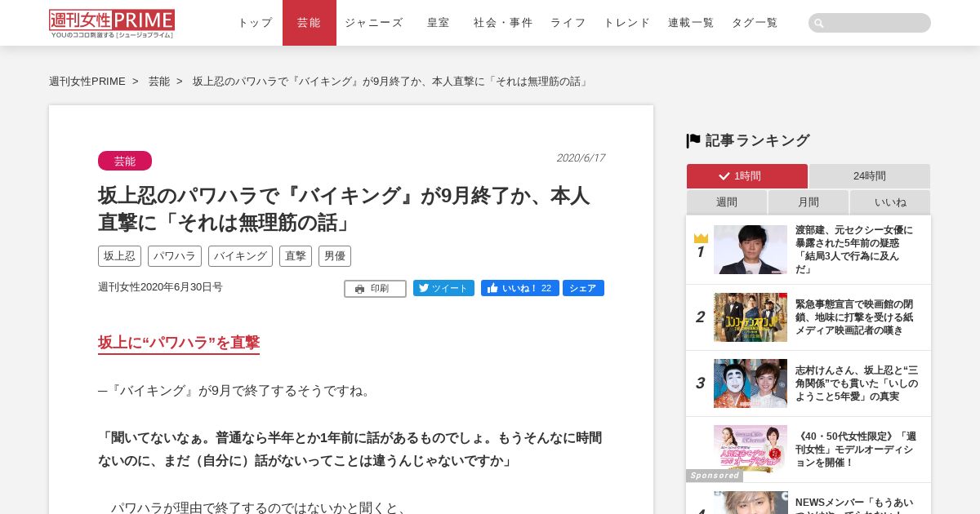This screenshot has height=514, width=980.
Task: Open the sponsored モデルオーディション thumbnail
Action: pos(751,449)
